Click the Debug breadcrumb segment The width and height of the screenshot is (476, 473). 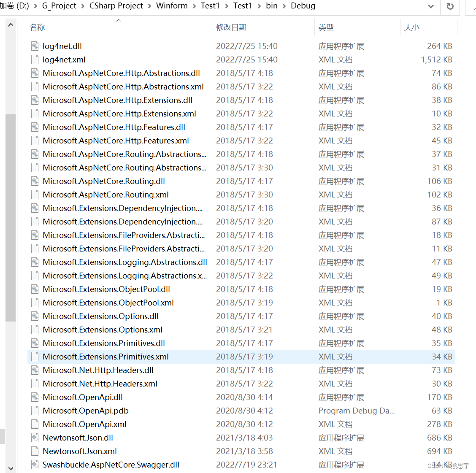[x=303, y=6]
